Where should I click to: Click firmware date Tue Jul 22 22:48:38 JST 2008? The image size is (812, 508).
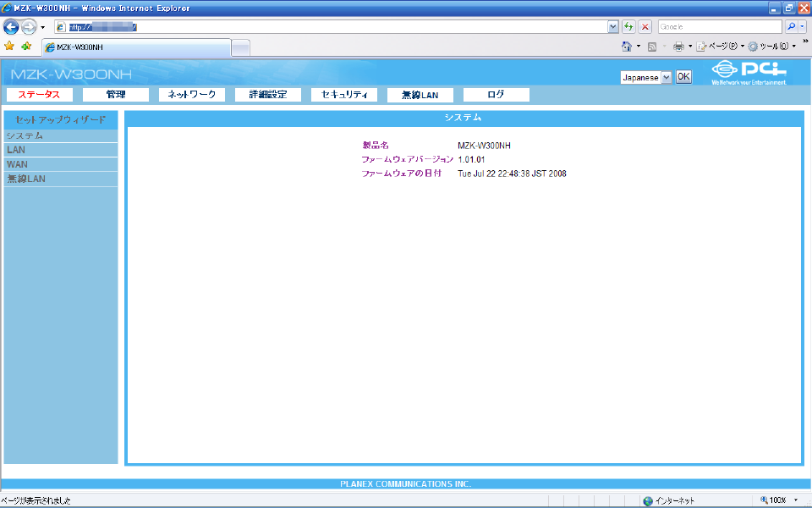(513, 174)
